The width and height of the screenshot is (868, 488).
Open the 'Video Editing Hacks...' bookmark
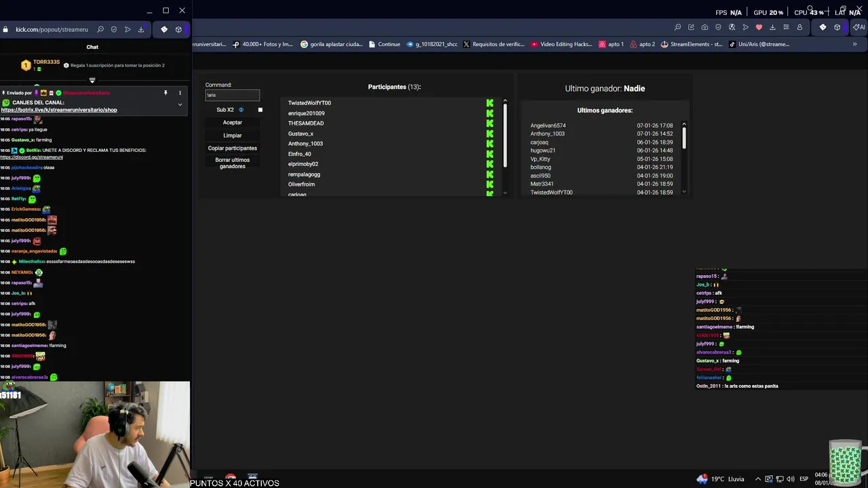561,44
